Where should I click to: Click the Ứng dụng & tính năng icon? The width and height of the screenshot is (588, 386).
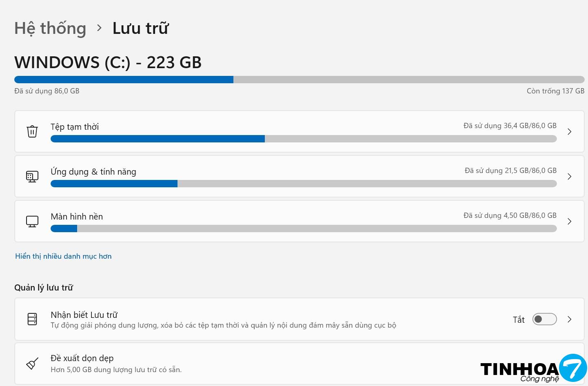click(32, 176)
